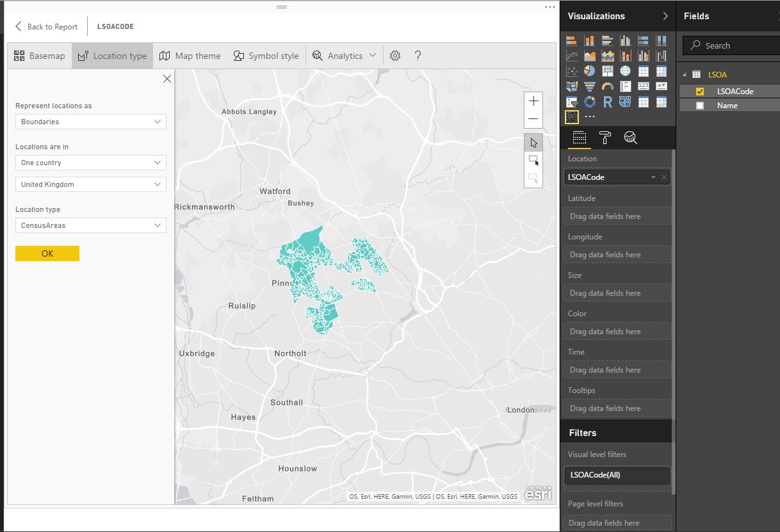The width and height of the screenshot is (780, 532).
Task: Open the map help question mark
Action: pos(418,56)
